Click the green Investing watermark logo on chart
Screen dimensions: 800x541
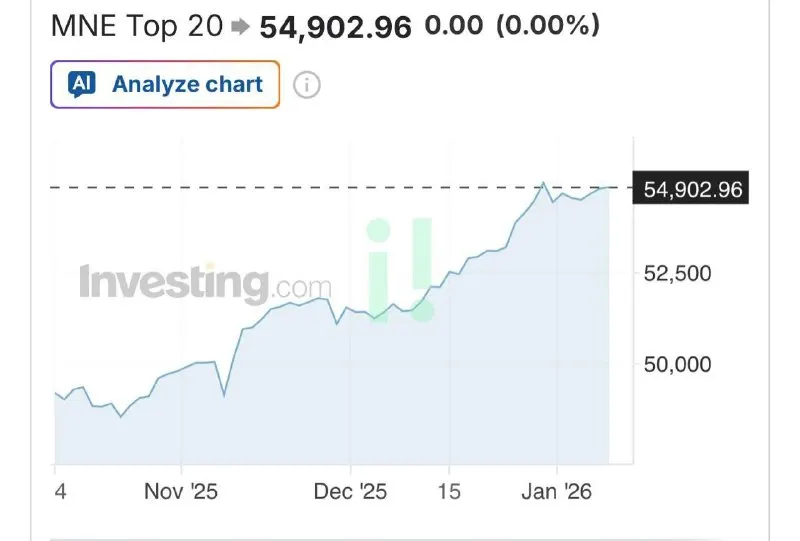pyautogui.click(x=401, y=270)
